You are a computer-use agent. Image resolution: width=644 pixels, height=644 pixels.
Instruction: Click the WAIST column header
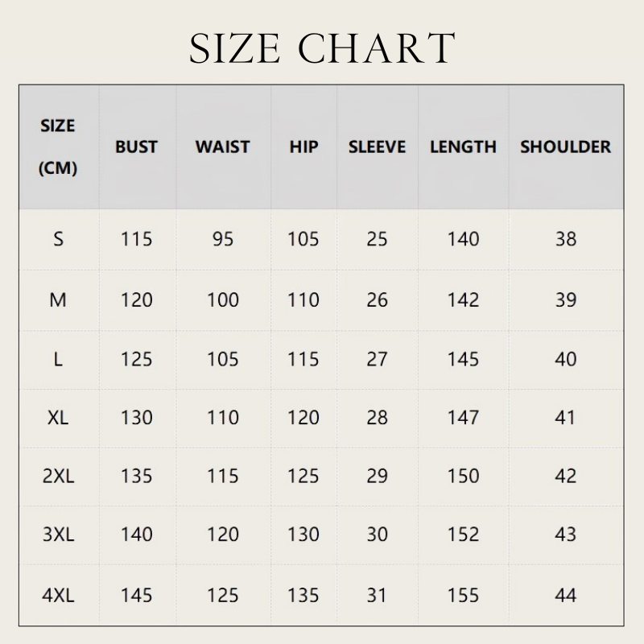pos(222,147)
